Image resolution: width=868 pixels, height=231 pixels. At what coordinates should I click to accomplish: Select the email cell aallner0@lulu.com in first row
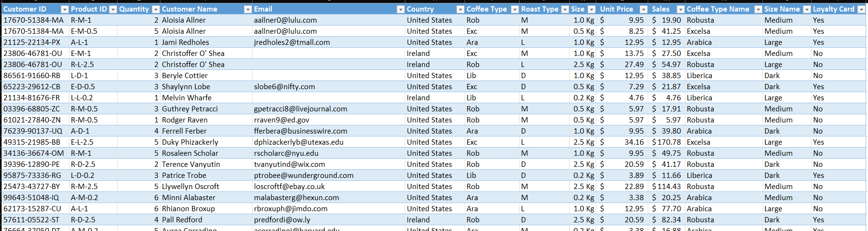point(328,20)
